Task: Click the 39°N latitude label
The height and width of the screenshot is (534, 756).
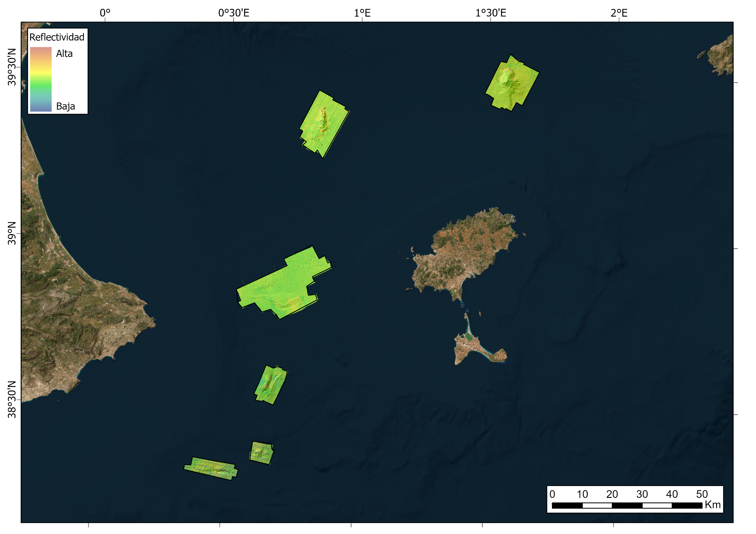Action: (x=12, y=233)
